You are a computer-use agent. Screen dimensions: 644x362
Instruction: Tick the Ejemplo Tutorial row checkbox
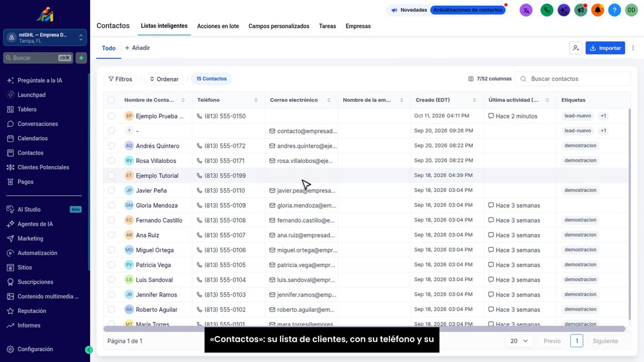point(111,176)
